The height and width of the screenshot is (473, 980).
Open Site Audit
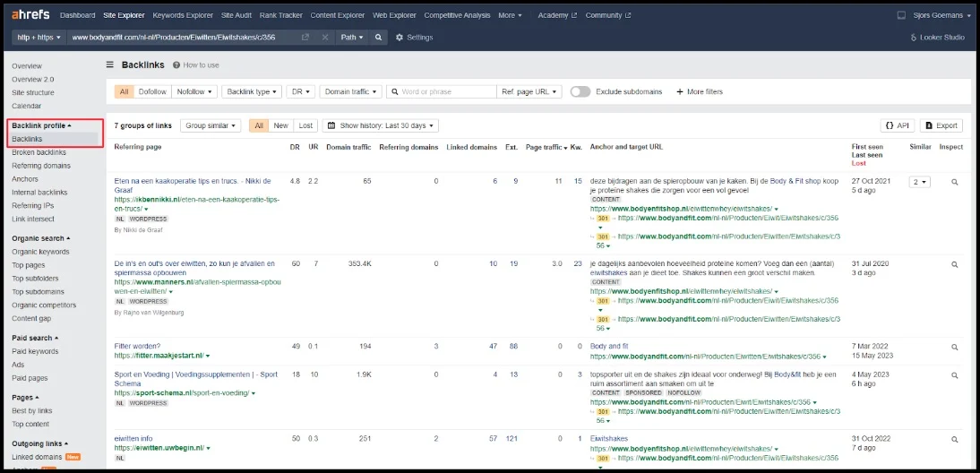tap(238, 15)
